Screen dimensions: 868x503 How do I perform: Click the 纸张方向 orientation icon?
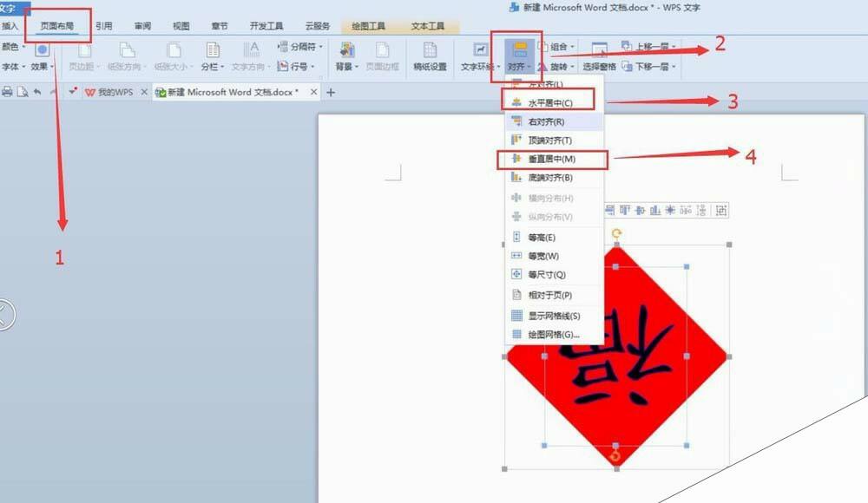[127, 50]
